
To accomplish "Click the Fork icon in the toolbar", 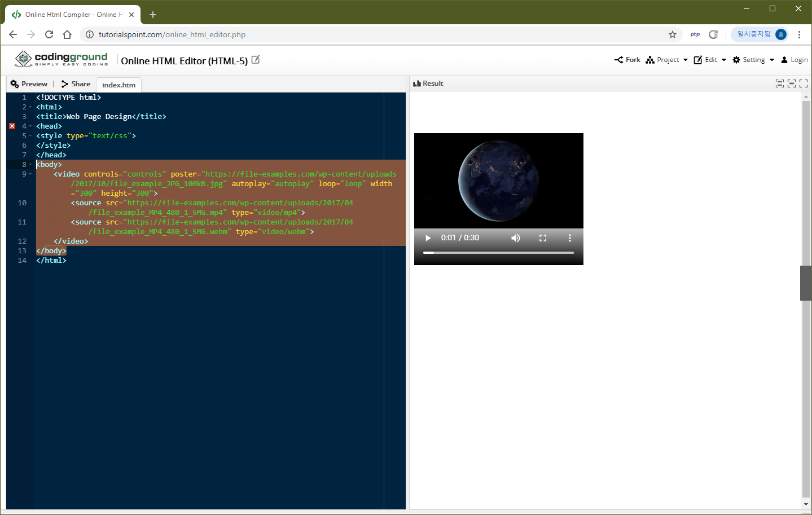I will (620, 59).
